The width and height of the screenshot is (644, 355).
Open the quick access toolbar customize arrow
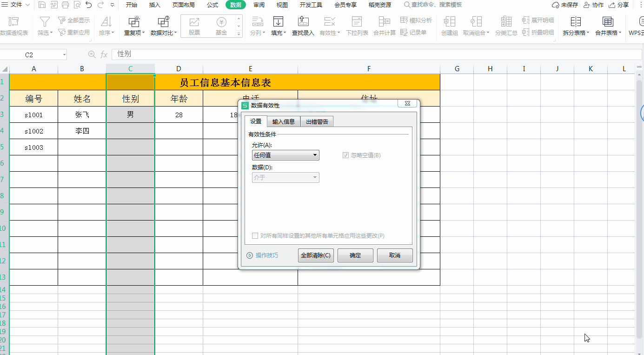pyautogui.click(x=113, y=5)
